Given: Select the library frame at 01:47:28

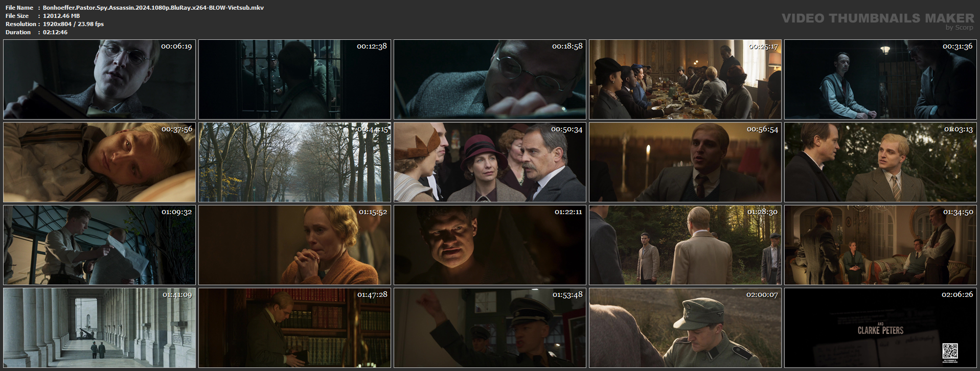Looking at the screenshot, I should [294, 328].
